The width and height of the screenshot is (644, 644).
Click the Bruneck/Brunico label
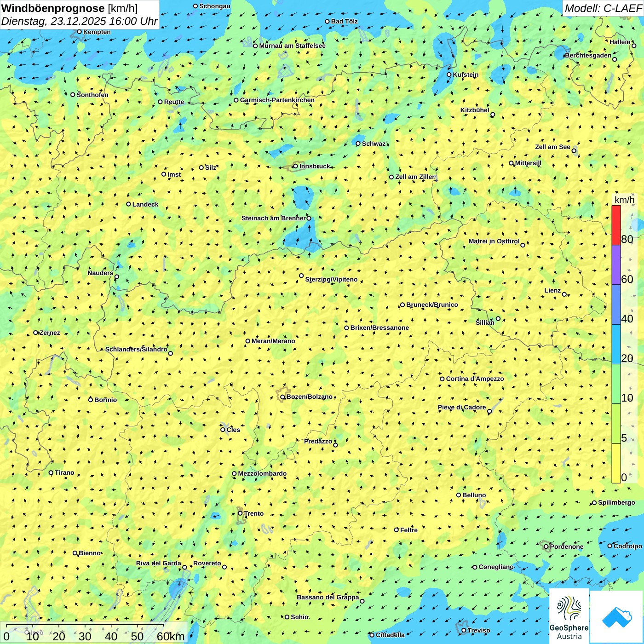tap(432, 305)
